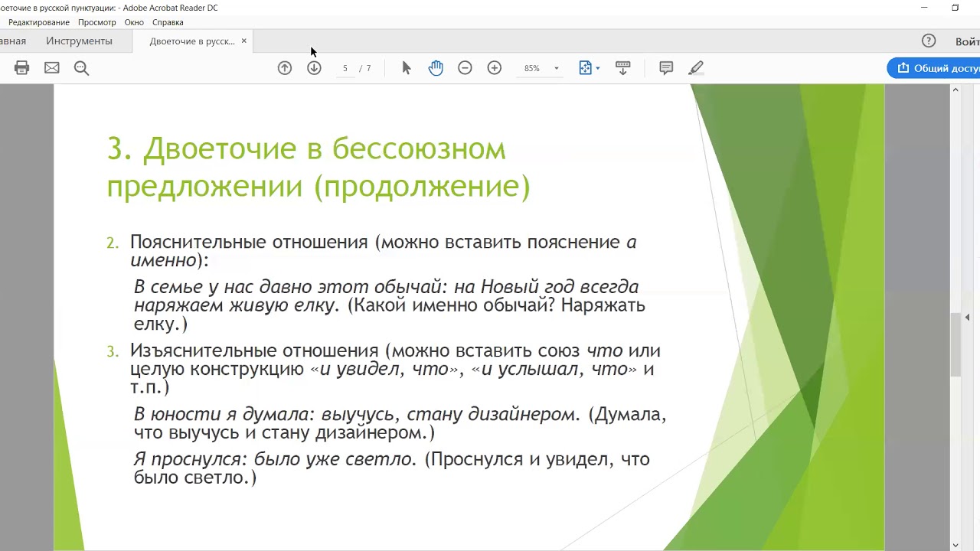Open the Окно menu
This screenshot has width=980, height=551.
pos(134,22)
